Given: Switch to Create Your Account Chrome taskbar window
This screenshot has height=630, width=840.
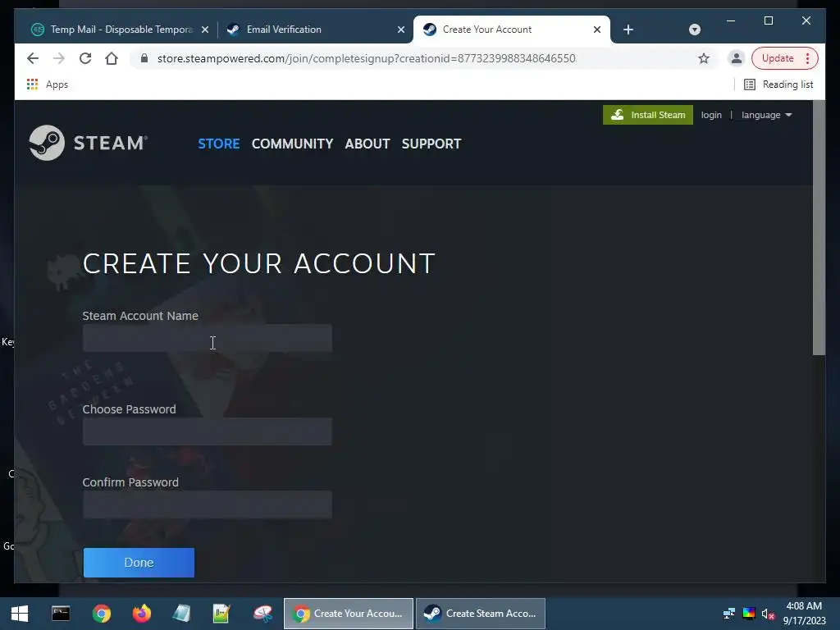Looking at the screenshot, I should click(x=349, y=614).
